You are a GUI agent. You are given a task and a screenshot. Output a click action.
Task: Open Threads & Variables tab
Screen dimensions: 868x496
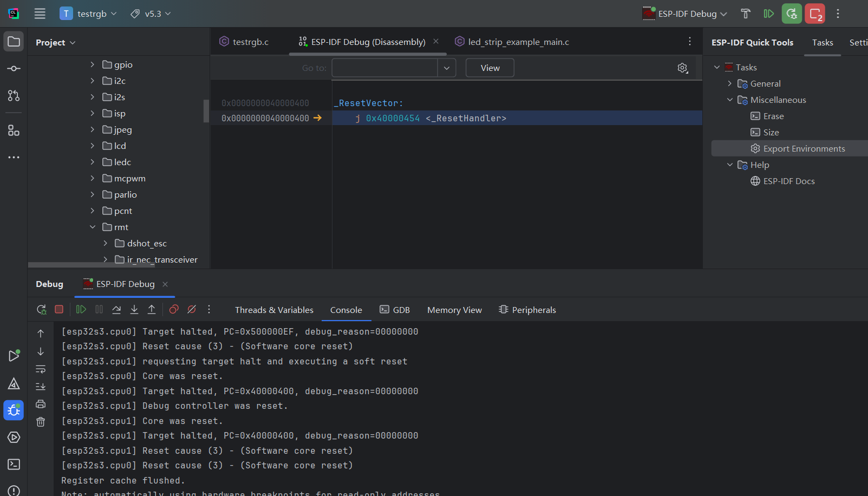pyautogui.click(x=274, y=310)
